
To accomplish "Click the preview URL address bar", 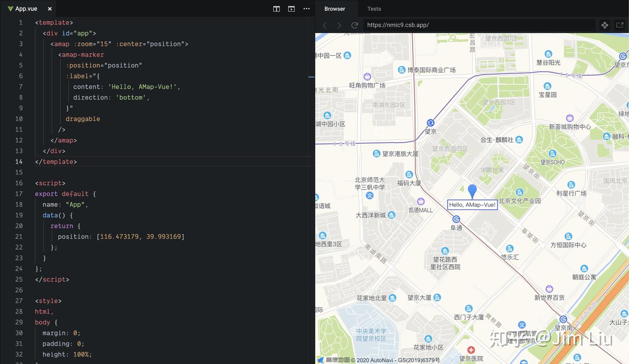I will pos(479,25).
